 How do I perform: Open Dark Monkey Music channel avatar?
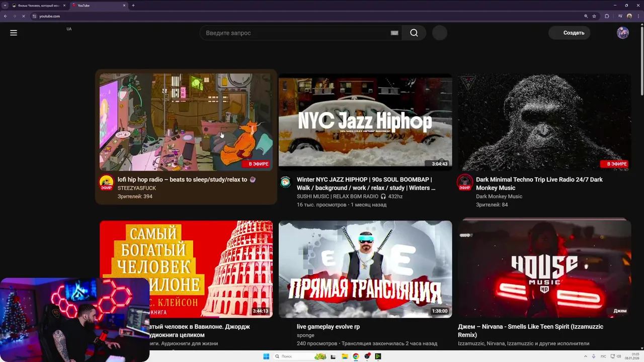click(x=464, y=183)
